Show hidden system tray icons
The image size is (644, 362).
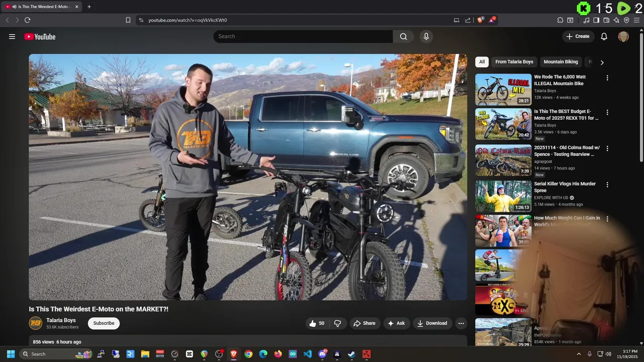coord(579,354)
